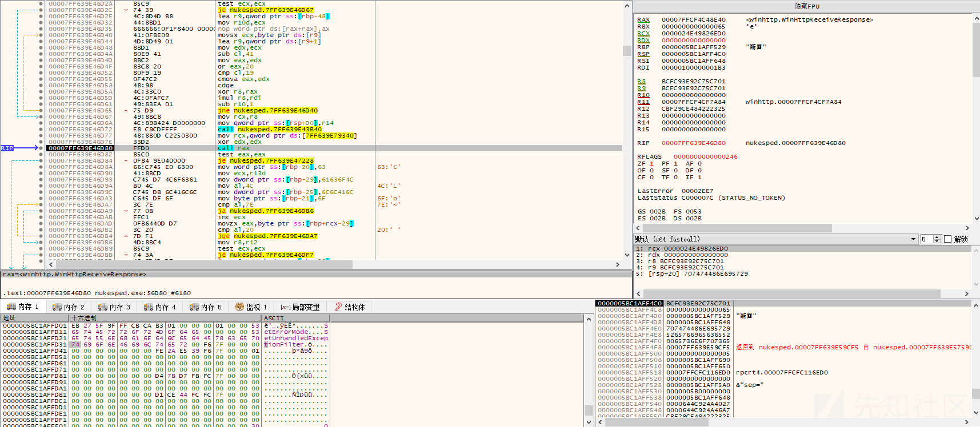Click call arguments panel scroll-right arrow

tap(967, 293)
